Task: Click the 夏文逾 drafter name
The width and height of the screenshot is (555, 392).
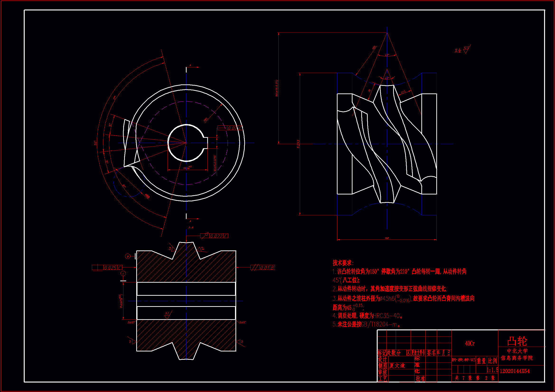Action: [397, 366]
